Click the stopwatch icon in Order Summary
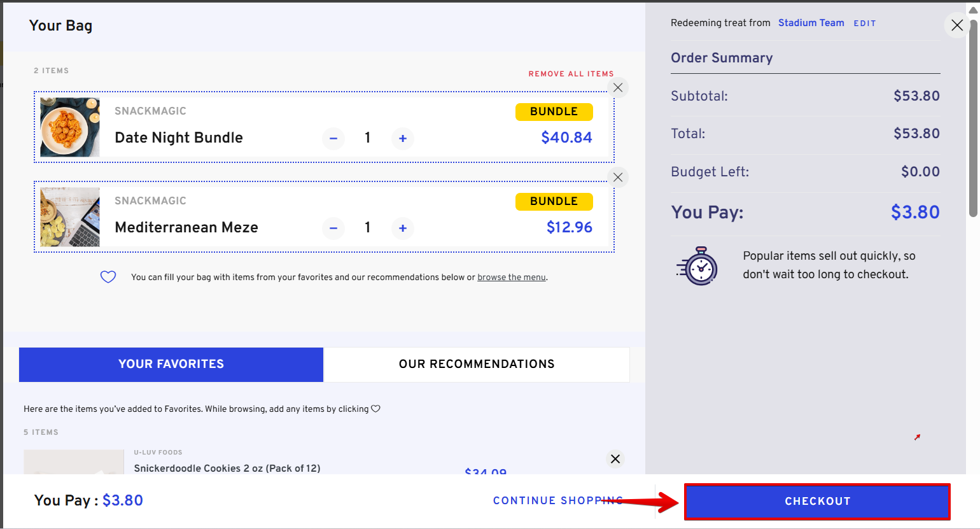Viewport: 980px width, 529px height. [x=697, y=266]
